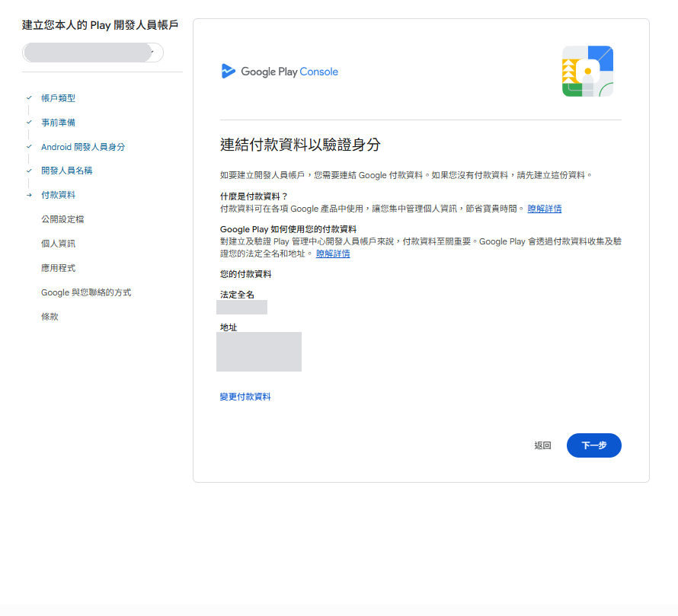Click Google Play 如何使用您的付款資料 heading
The image size is (678, 616).
[288, 229]
